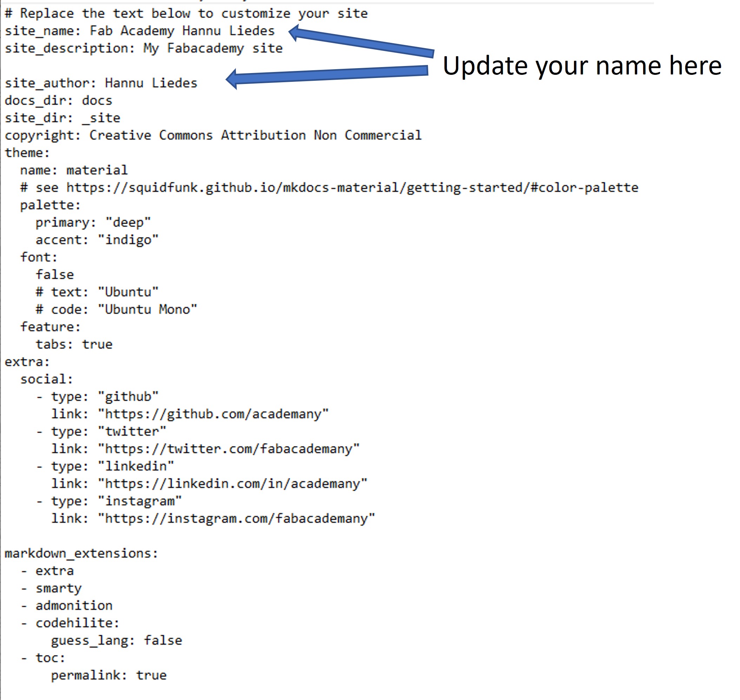
Task: Click the line - type: "github"
Action: click(x=97, y=397)
